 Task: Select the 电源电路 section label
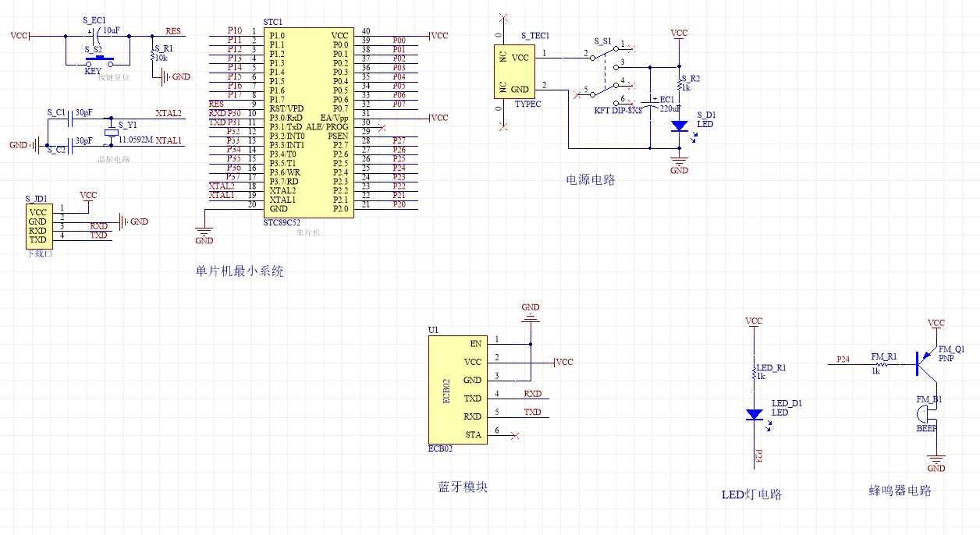pos(590,180)
